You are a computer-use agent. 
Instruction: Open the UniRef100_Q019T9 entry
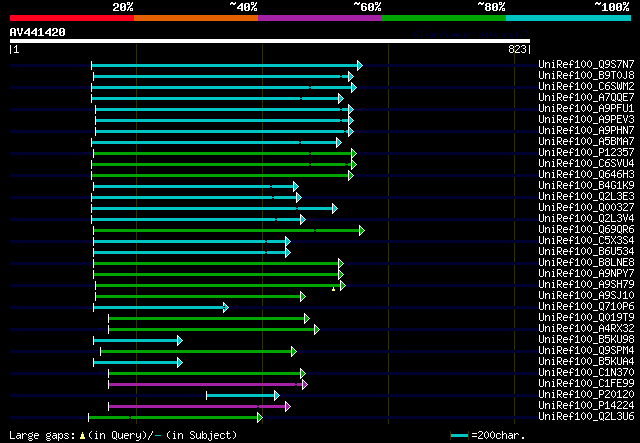click(x=586, y=318)
